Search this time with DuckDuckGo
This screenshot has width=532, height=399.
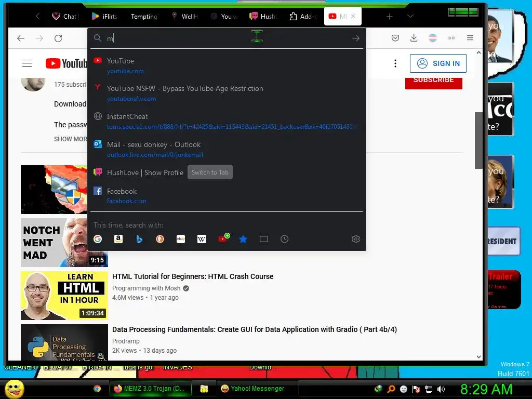pos(160,239)
